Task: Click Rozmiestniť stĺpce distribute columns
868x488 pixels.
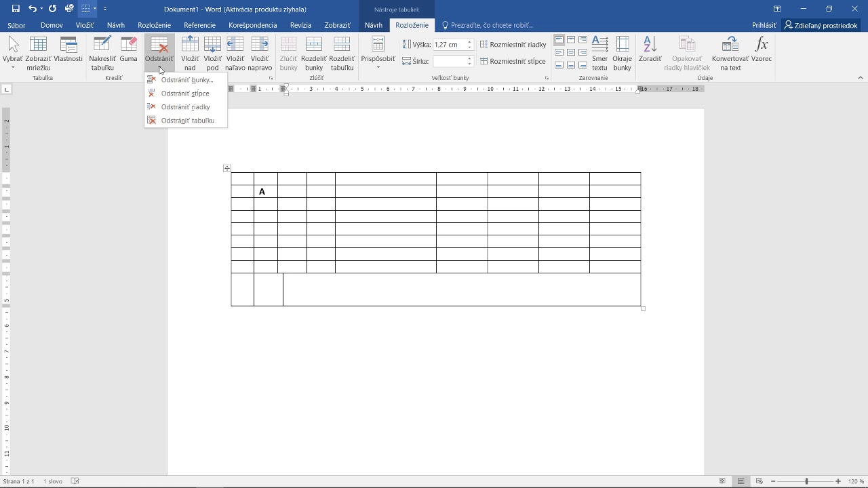Action: [x=513, y=61]
